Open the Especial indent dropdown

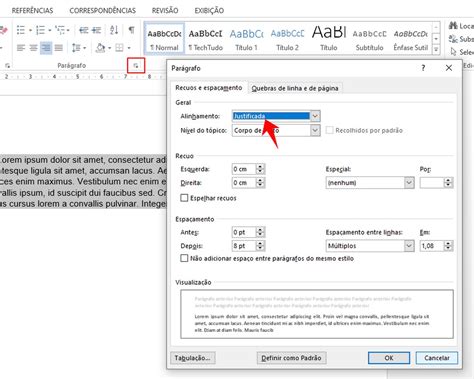[x=409, y=183]
